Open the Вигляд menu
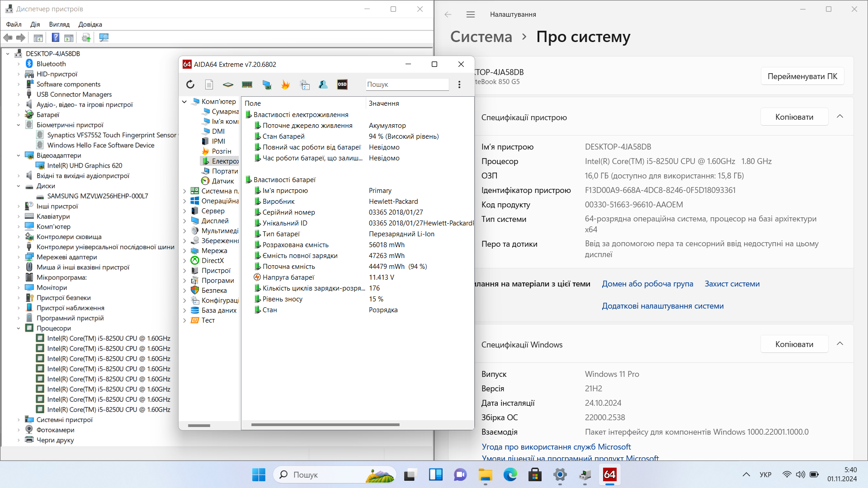The image size is (868, 488). pyautogui.click(x=59, y=24)
